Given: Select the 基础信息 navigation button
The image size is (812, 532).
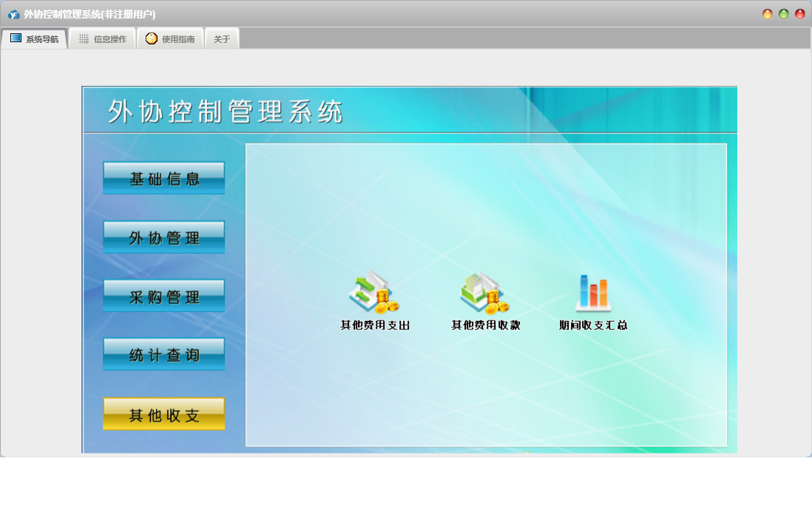Looking at the screenshot, I should click(163, 178).
